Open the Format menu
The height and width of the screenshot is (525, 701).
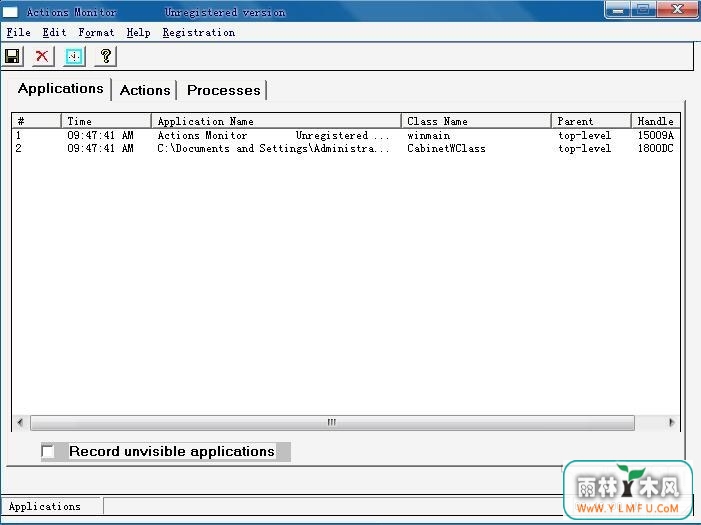[x=96, y=33]
